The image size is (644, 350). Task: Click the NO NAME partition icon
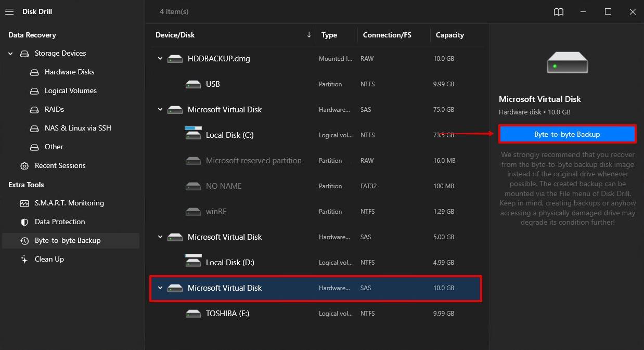coord(194,186)
